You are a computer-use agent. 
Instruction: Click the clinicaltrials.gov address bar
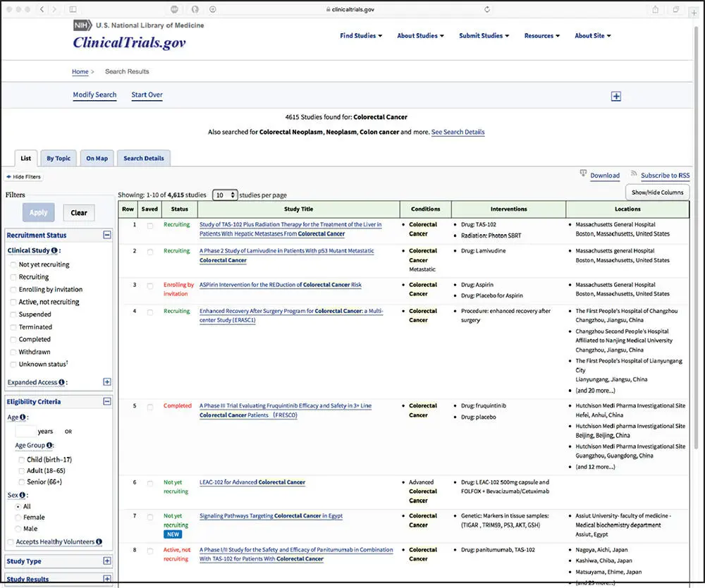click(350, 9)
